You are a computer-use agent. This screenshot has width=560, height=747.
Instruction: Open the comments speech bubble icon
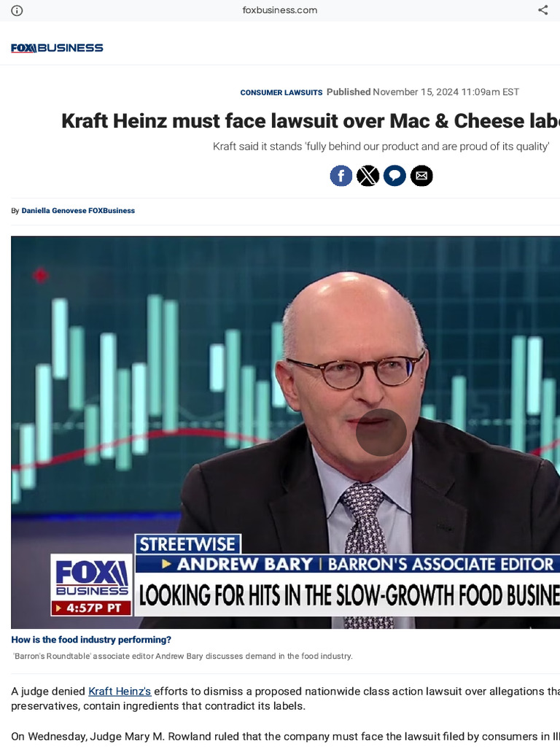click(x=394, y=176)
